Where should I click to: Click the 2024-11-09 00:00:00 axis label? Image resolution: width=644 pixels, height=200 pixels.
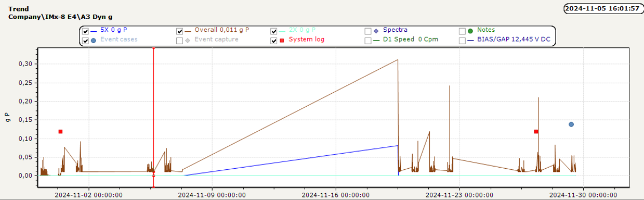(x=212, y=195)
